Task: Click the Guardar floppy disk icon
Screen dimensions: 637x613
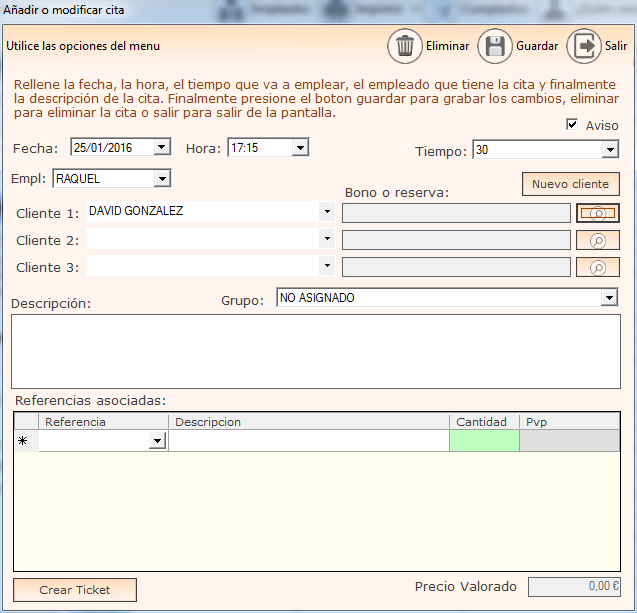Action: 495,46
